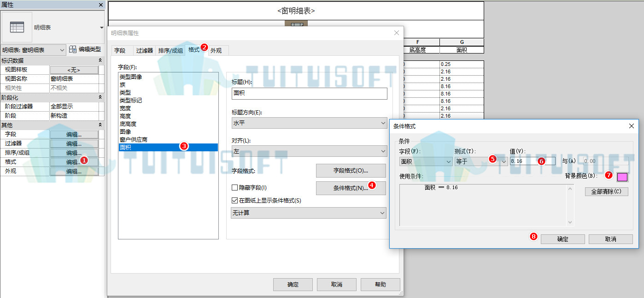The height and width of the screenshot is (298, 644).
Task: Open the 标题方向 dropdown showing 水平
Action: pyautogui.click(x=309, y=123)
